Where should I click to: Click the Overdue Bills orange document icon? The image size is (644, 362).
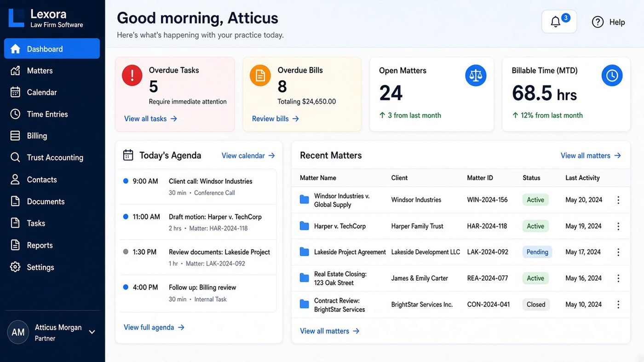click(260, 75)
